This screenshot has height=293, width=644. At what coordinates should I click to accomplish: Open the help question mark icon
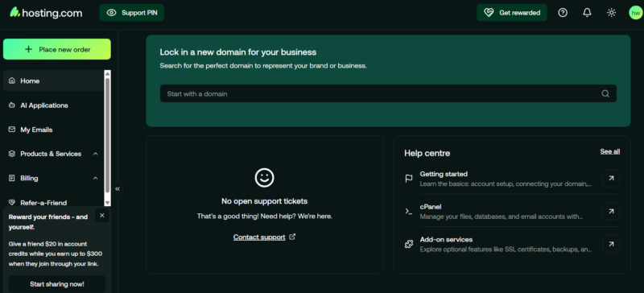coord(563,13)
